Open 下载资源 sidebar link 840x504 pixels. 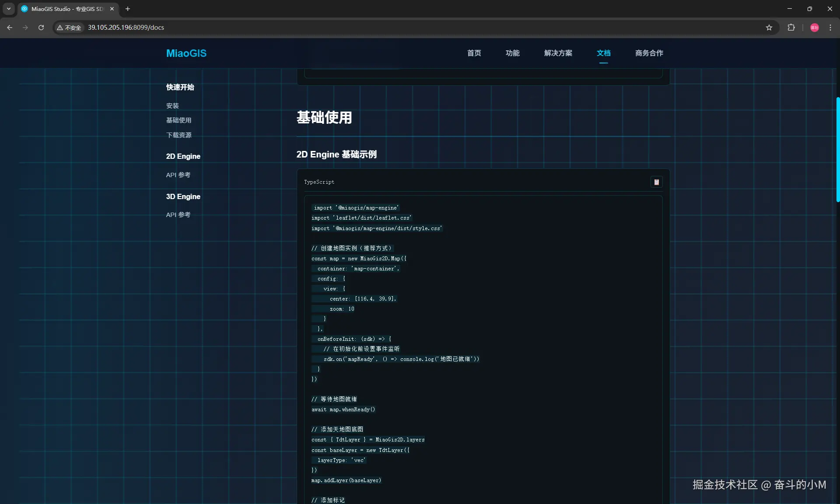coord(178,135)
